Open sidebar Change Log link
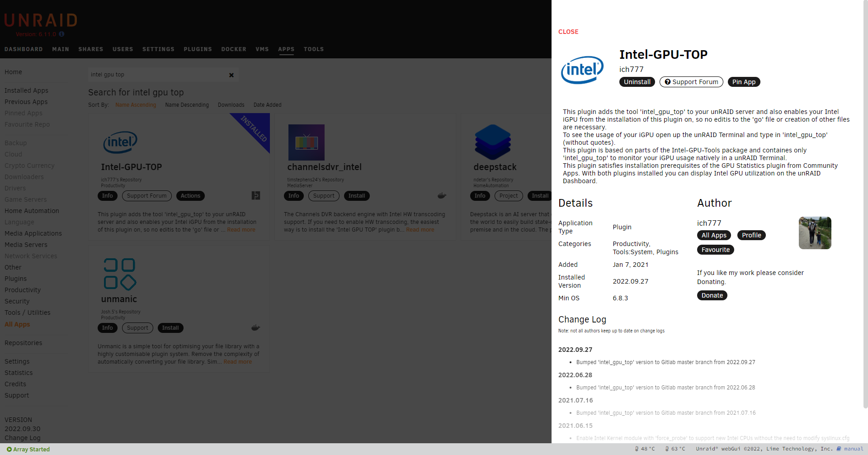Viewport: 868px width, 455px height. tap(23, 438)
